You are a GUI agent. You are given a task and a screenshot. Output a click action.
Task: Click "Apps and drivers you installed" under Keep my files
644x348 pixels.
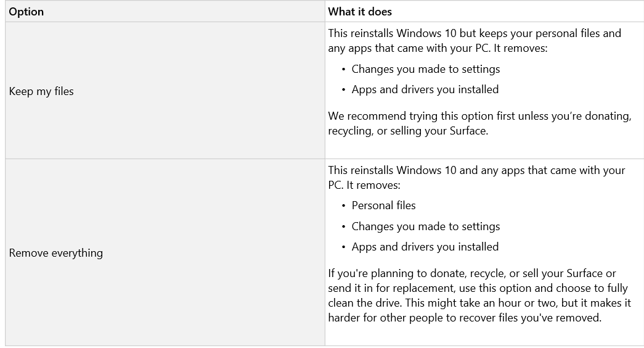425,89
